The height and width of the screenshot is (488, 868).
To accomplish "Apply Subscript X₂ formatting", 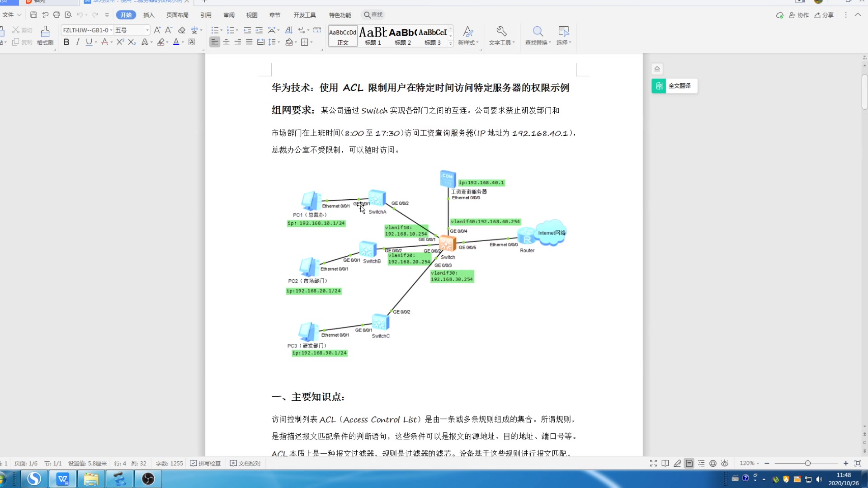I will coord(132,42).
